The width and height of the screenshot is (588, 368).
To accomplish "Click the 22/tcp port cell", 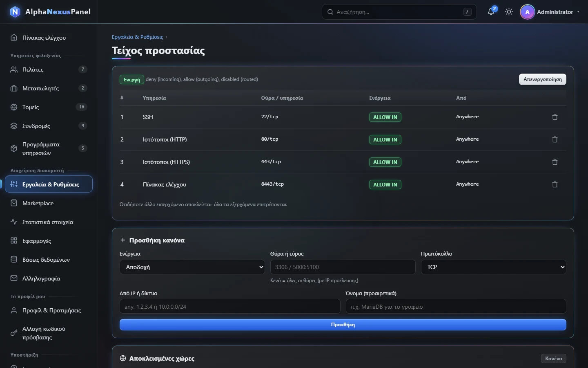I will click(x=270, y=117).
